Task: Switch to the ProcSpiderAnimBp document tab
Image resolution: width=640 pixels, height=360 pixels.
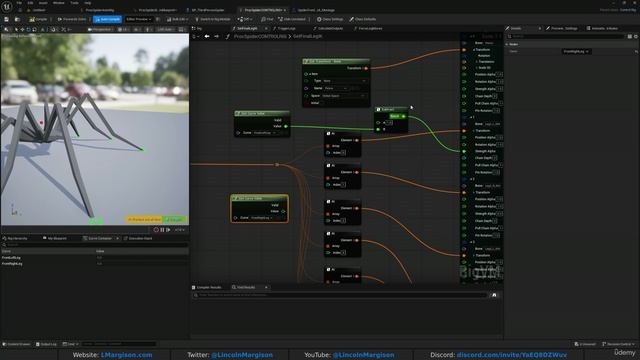Action: pyautogui.click(x=100, y=10)
